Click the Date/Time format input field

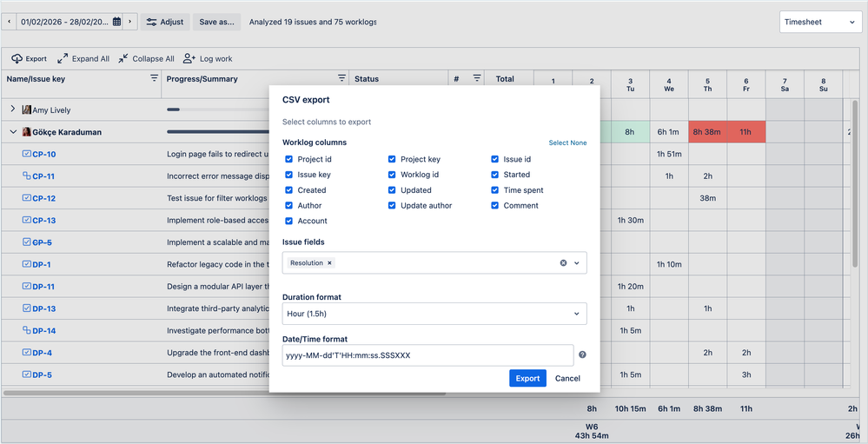[x=427, y=355]
